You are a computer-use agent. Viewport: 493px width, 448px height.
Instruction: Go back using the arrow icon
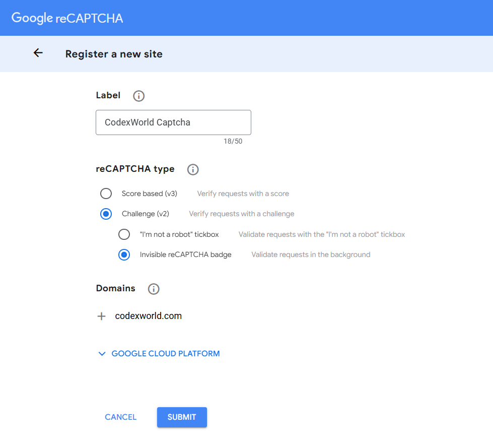pyautogui.click(x=38, y=53)
